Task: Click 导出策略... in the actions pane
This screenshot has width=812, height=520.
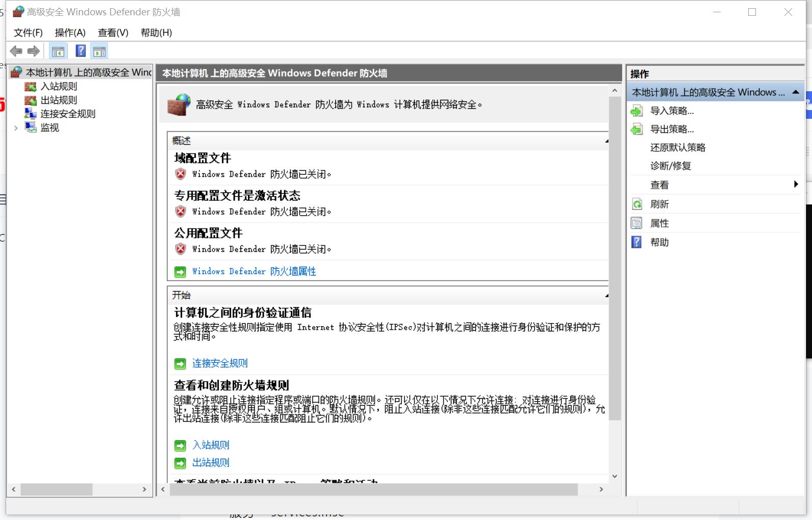Action: pos(672,129)
